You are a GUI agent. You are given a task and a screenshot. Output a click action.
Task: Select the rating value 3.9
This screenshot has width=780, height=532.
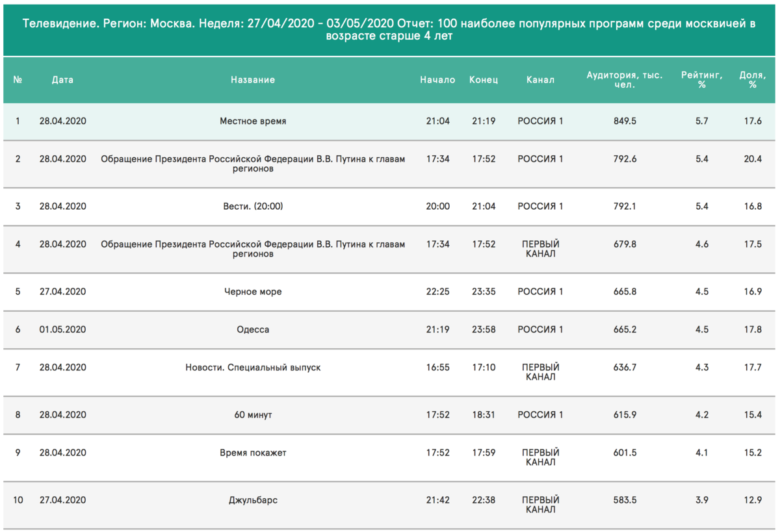(x=702, y=500)
